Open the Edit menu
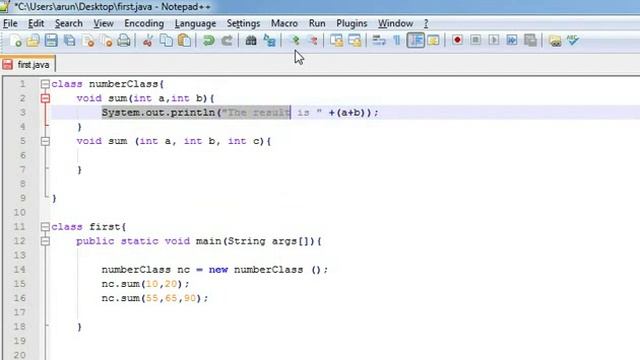Viewport: 640px width, 360px height. [x=36, y=24]
